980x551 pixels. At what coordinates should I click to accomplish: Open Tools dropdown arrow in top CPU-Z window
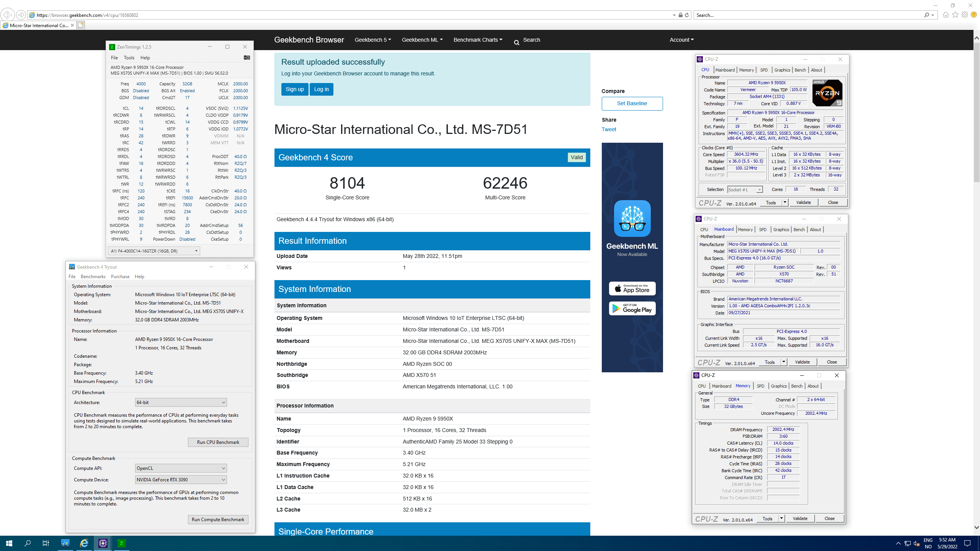(785, 202)
